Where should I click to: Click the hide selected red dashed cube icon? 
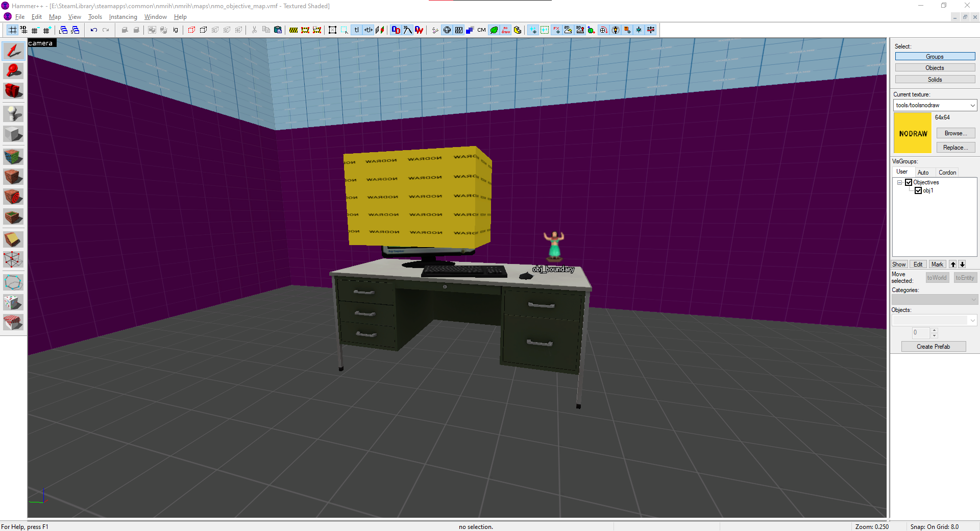tap(191, 30)
